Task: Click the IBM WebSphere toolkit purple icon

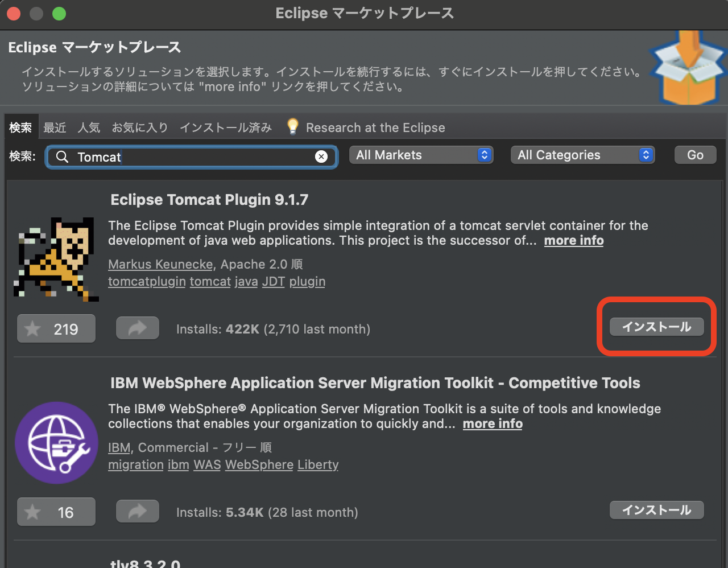Action: (56, 443)
